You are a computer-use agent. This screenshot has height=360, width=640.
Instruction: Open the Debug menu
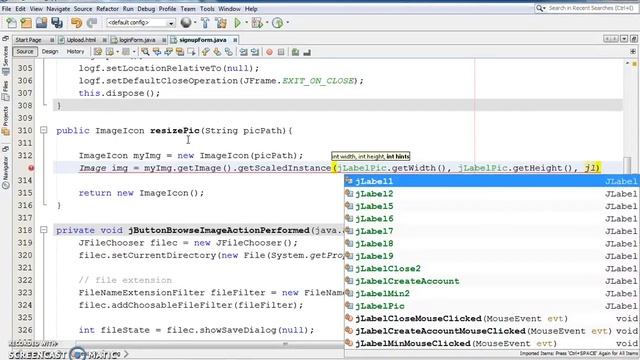(146, 9)
